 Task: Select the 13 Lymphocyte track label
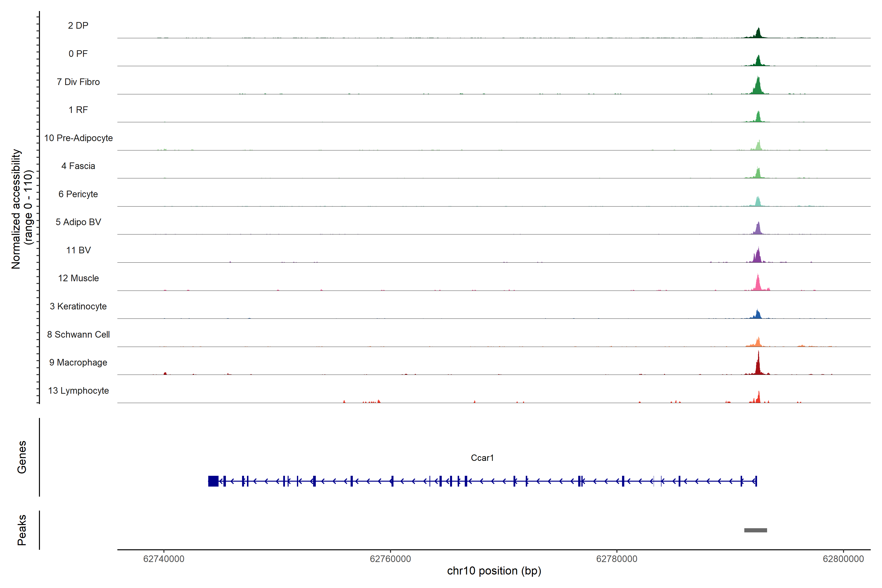click(78, 390)
